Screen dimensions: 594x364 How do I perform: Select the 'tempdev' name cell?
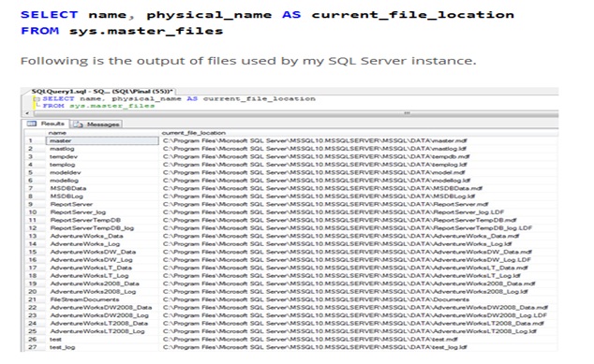pyautogui.click(x=102, y=156)
